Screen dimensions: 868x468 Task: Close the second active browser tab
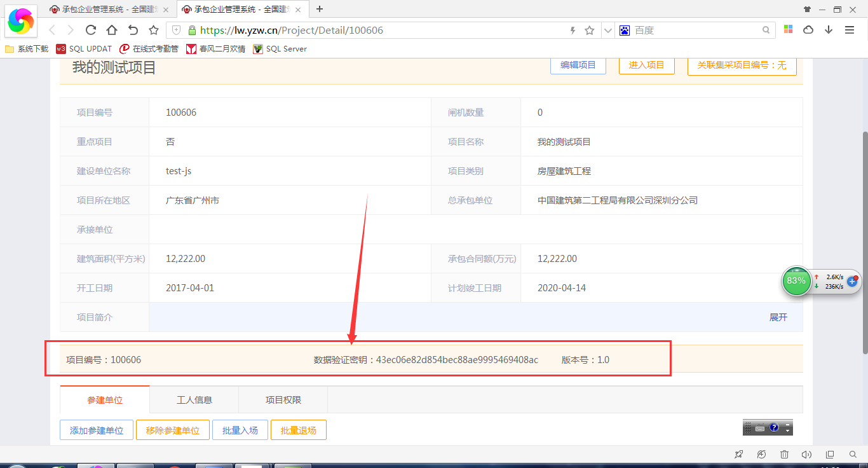[298, 10]
